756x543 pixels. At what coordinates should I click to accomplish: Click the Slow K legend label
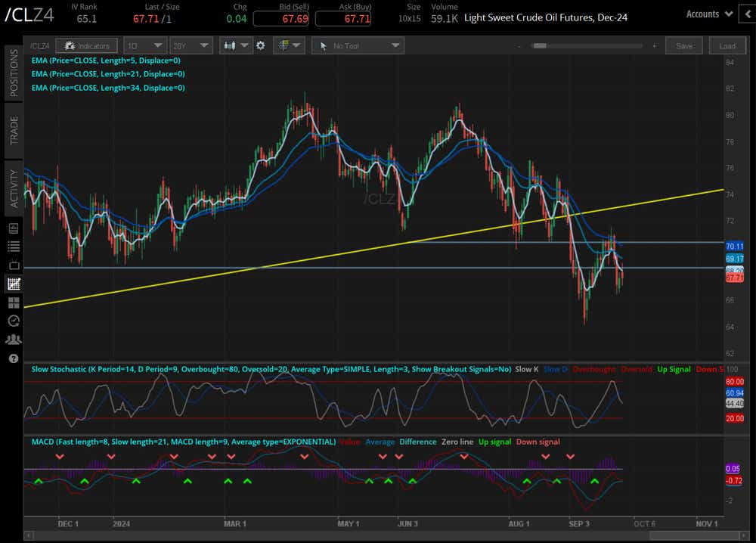click(x=526, y=369)
